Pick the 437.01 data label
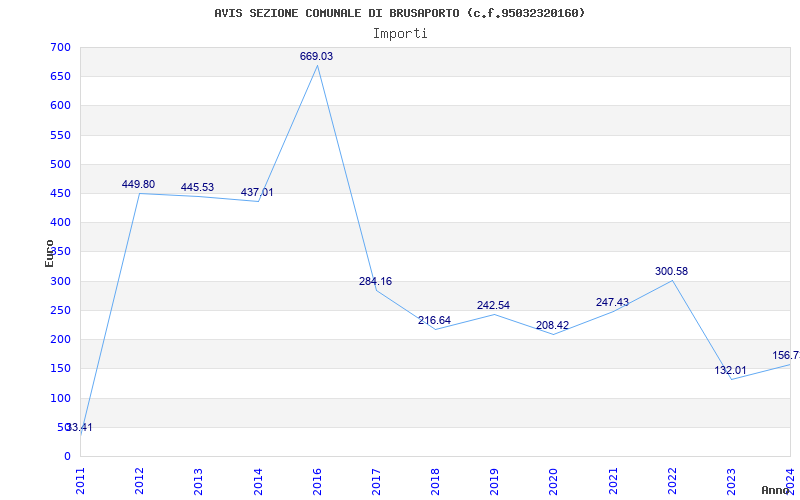Image resolution: width=800 pixels, height=500 pixels. [257, 193]
